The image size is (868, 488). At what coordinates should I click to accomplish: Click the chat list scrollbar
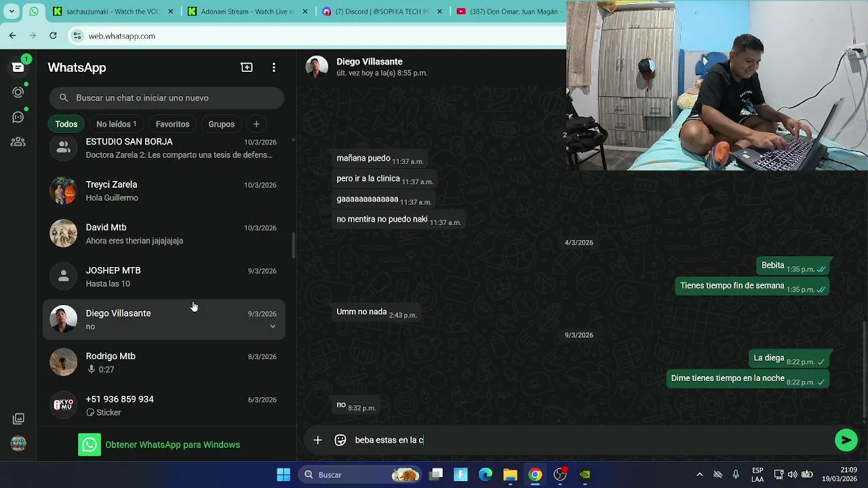click(293, 245)
